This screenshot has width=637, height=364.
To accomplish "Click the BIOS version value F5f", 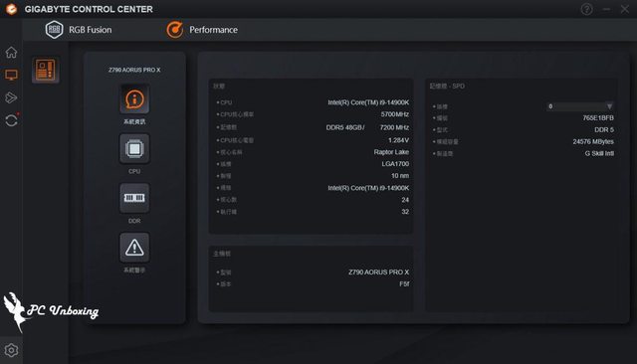I will (404, 283).
